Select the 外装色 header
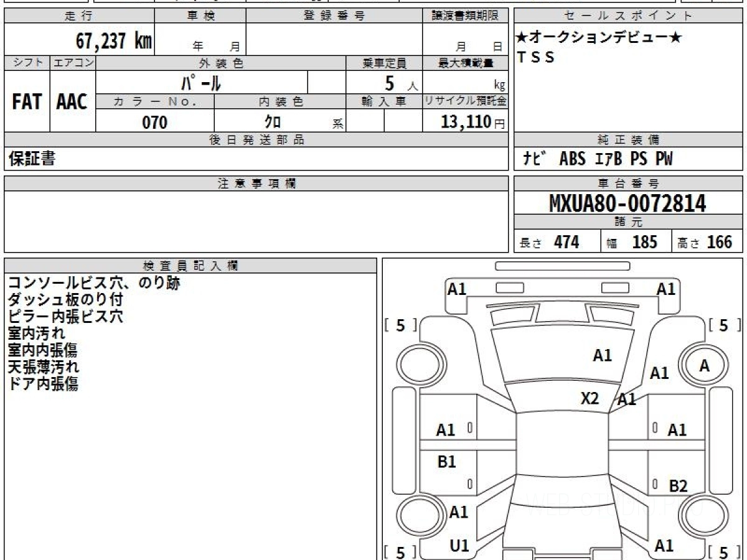The height and width of the screenshot is (560, 747). (221, 63)
